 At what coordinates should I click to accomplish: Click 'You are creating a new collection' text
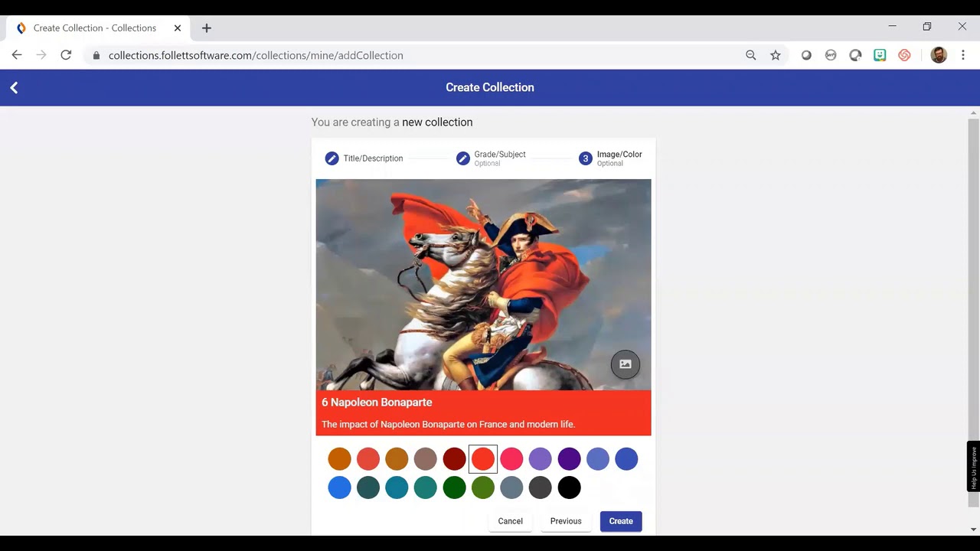click(392, 122)
